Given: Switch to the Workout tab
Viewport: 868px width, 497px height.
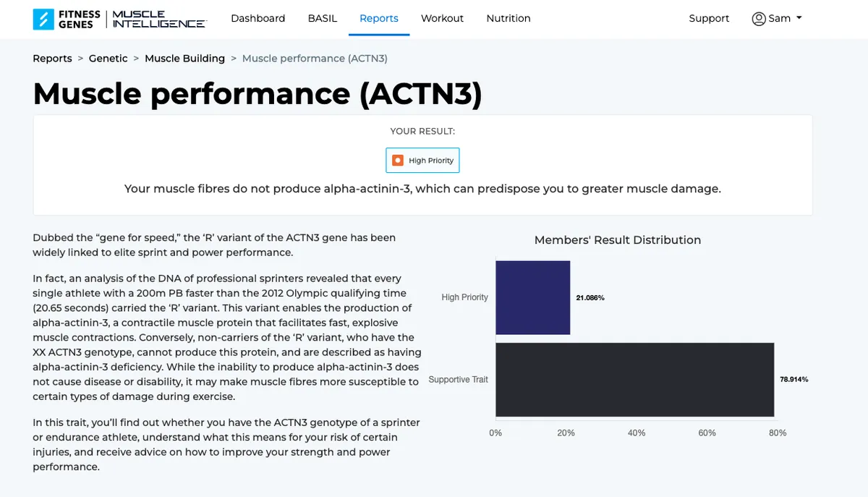Looking at the screenshot, I should point(443,18).
